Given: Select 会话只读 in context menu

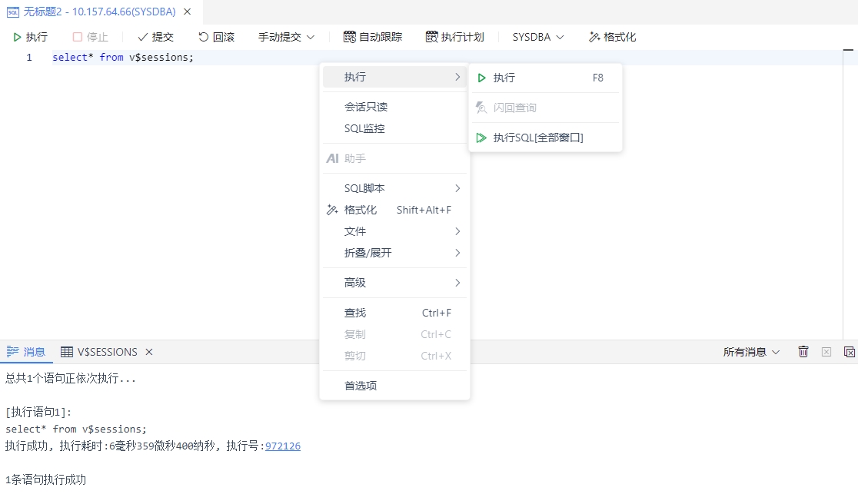Looking at the screenshot, I should pyautogui.click(x=394, y=107).
